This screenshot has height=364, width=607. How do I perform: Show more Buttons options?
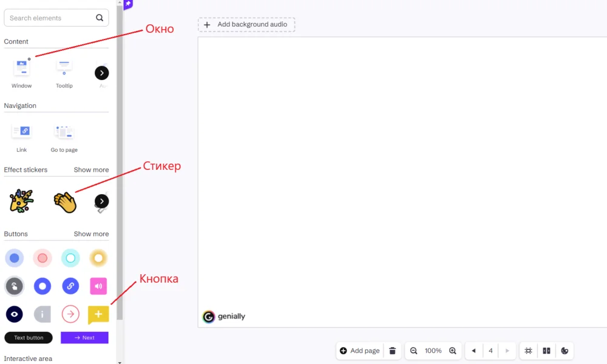(x=92, y=234)
